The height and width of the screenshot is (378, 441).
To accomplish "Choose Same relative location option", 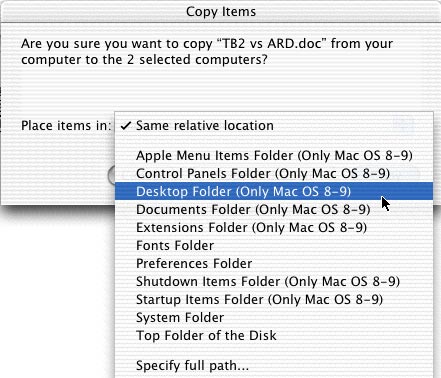I will (x=274, y=126).
